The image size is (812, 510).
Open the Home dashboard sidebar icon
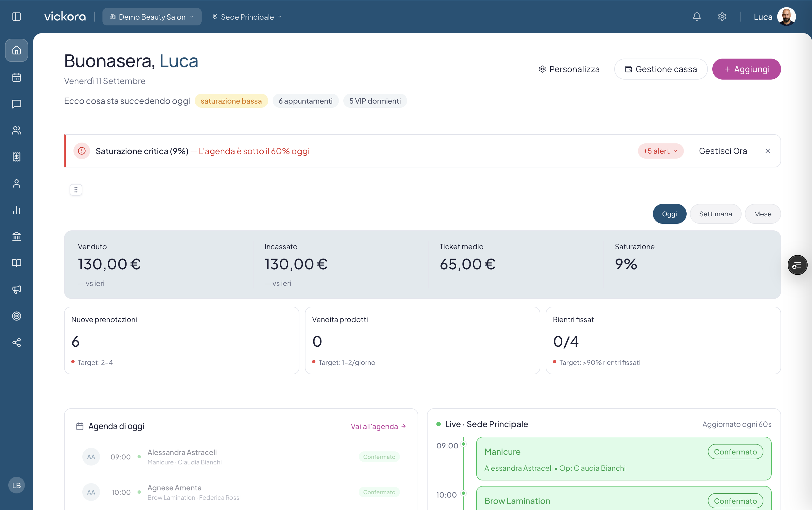pos(17,50)
